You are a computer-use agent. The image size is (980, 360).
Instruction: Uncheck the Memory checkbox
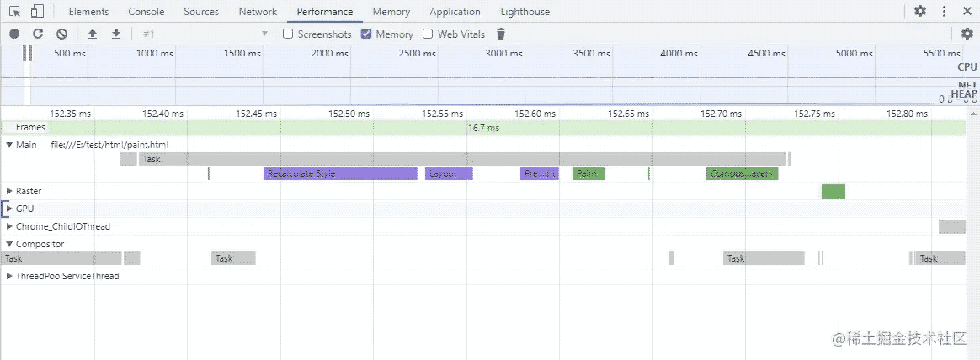click(x=366, y=34)
